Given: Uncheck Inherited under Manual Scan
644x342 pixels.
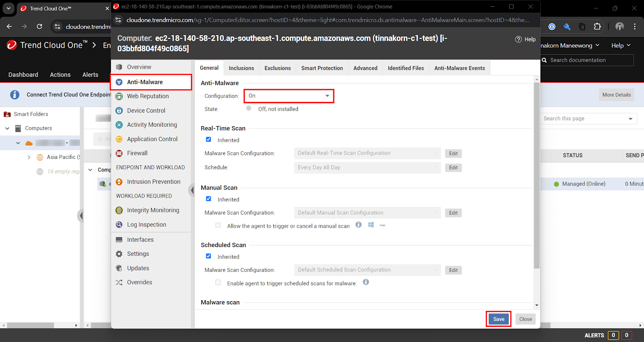Looking at the screenshot, I should tap(209, 199).
